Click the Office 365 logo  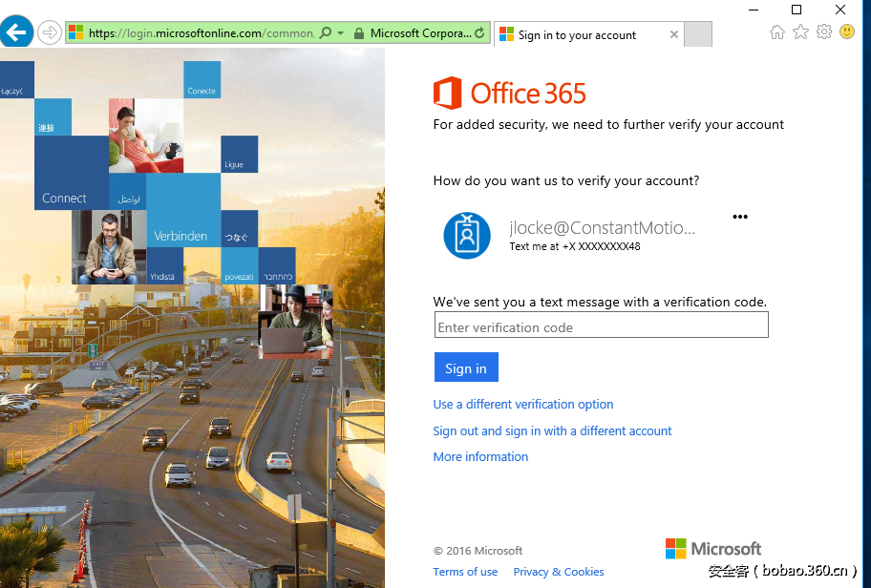pyautogui.click(x=509, y=93)
